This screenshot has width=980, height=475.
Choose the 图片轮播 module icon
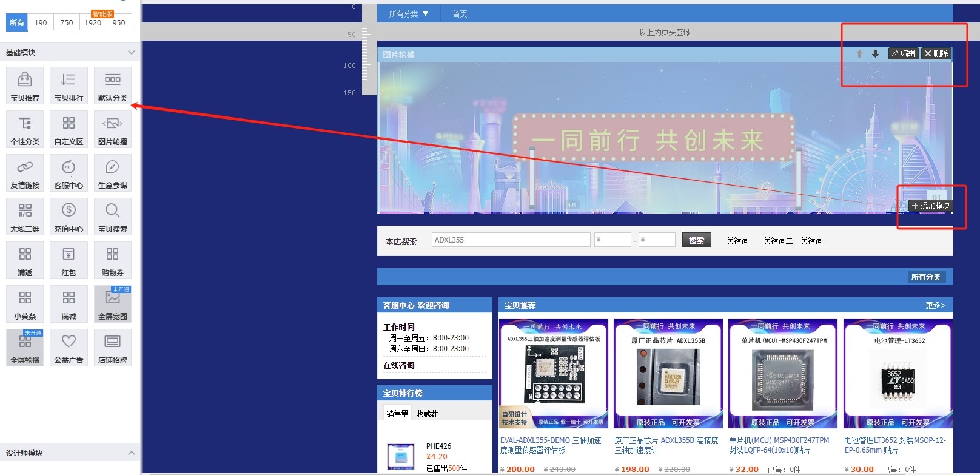113,129
